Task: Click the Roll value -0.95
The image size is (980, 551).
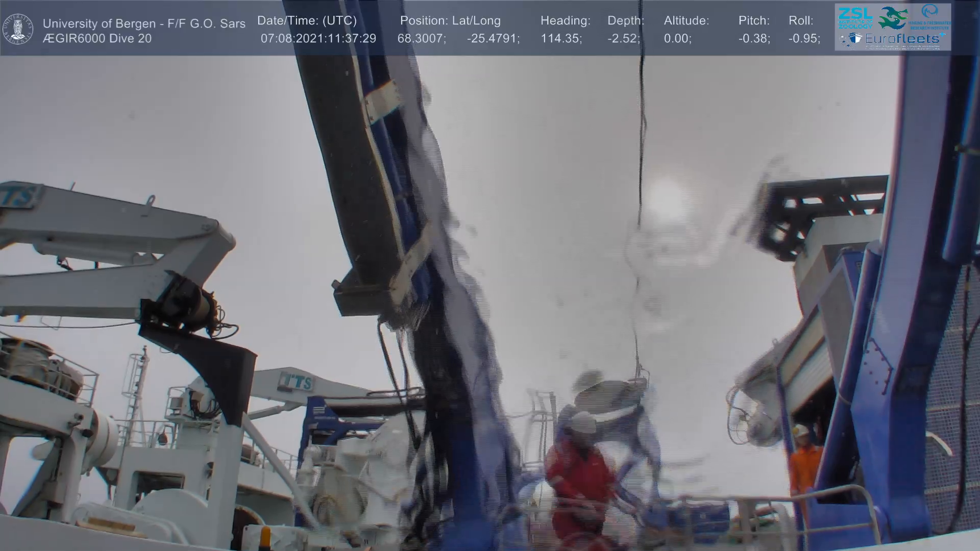Action: click(804, 39)
